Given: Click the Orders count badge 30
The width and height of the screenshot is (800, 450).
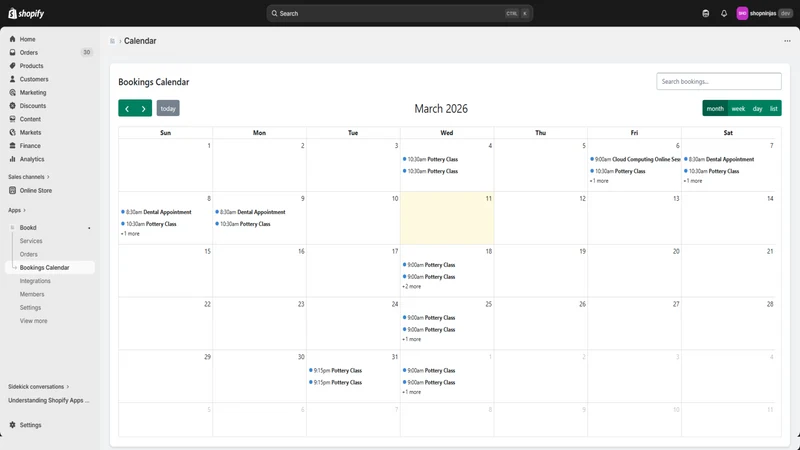Looking at the screenshot, I should [x=87, y=53].
